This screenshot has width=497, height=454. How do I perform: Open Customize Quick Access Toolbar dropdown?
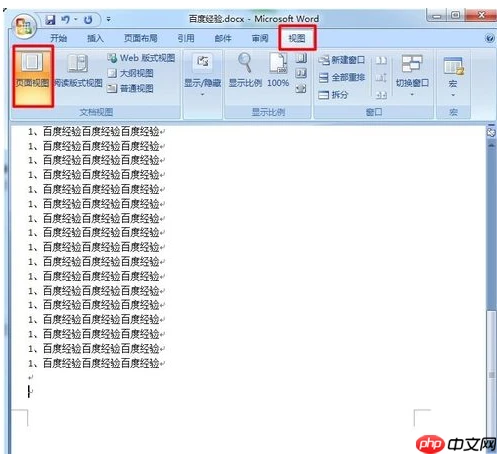[108, 20]
